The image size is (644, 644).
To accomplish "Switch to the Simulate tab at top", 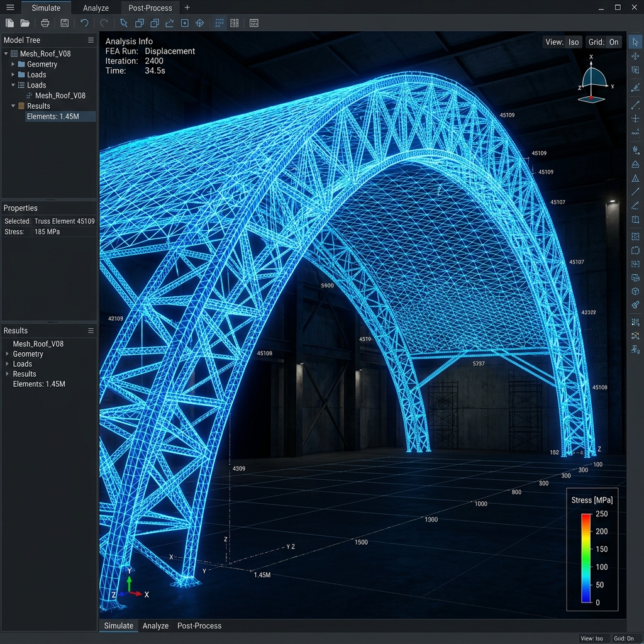I will coord(46,8).
